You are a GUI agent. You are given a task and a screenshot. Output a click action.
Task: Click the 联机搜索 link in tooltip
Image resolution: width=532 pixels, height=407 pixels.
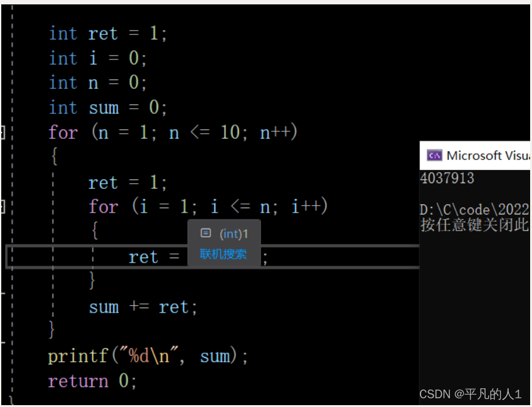click(x=223, y=254)
